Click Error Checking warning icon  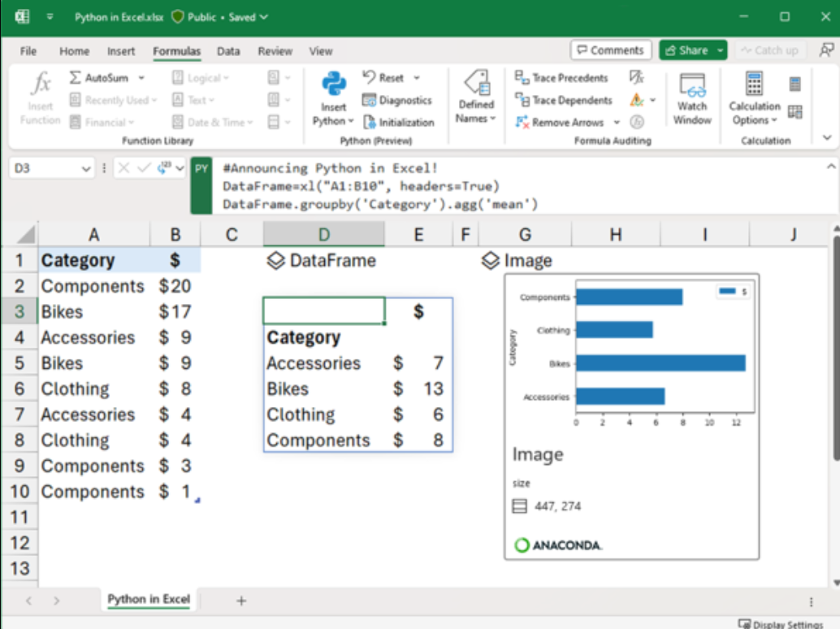coord(636,100)
